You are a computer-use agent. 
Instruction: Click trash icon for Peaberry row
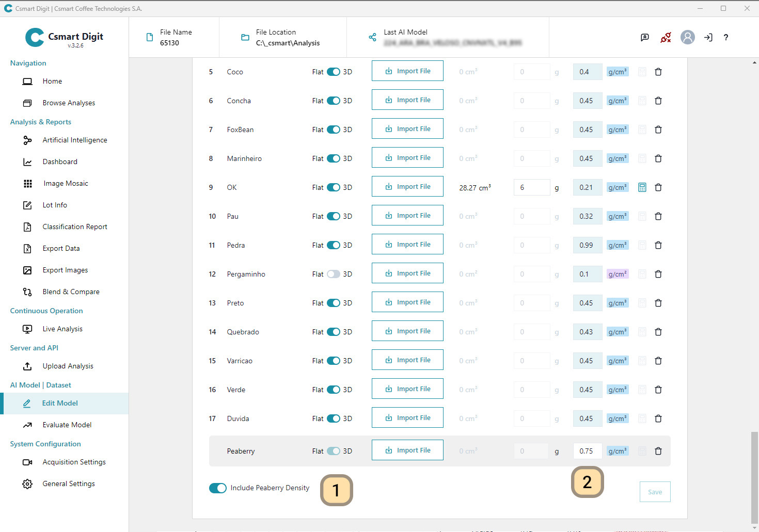[x=658, y=451]
